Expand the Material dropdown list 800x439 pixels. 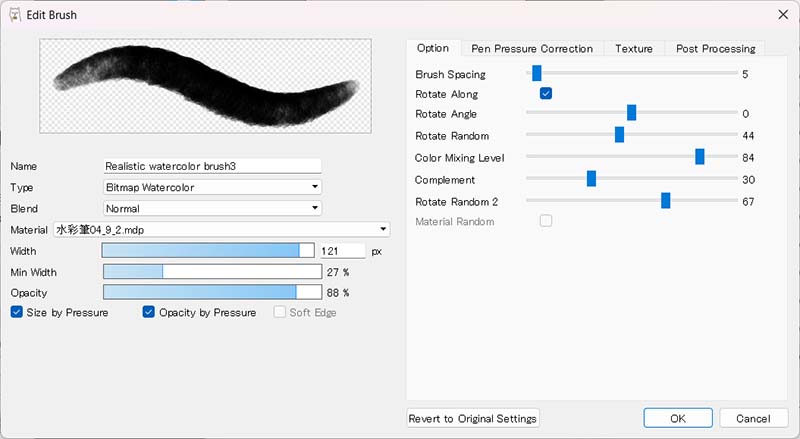221,230
